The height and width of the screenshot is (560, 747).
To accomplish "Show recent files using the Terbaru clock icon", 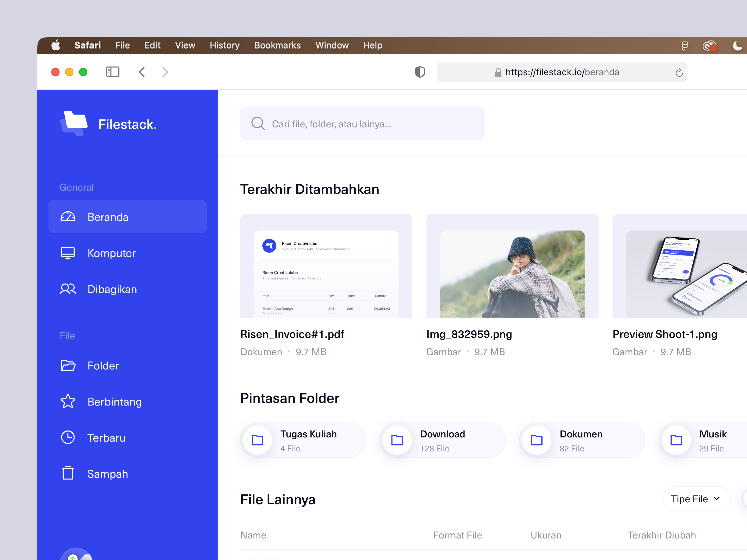I will click(68, 437).
